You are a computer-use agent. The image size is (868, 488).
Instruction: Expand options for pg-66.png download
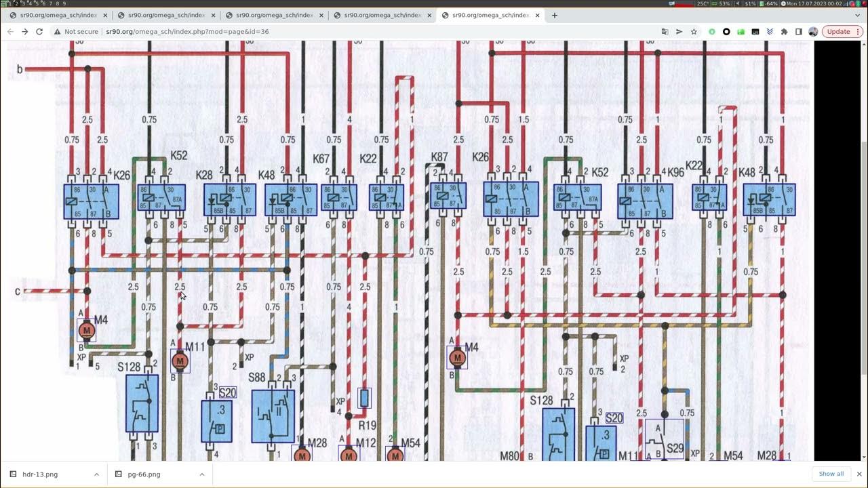202,474
